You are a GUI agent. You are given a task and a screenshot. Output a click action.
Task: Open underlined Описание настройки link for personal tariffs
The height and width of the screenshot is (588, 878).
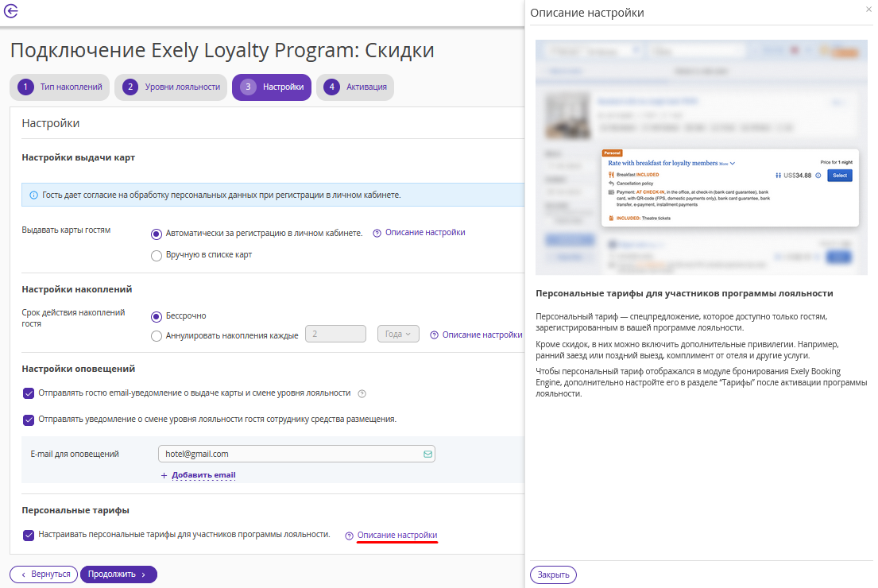pos(397,536)
